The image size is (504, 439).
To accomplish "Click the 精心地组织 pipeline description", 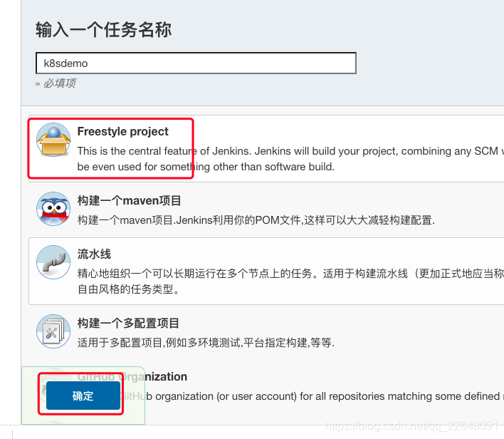I will pos(290,282).
